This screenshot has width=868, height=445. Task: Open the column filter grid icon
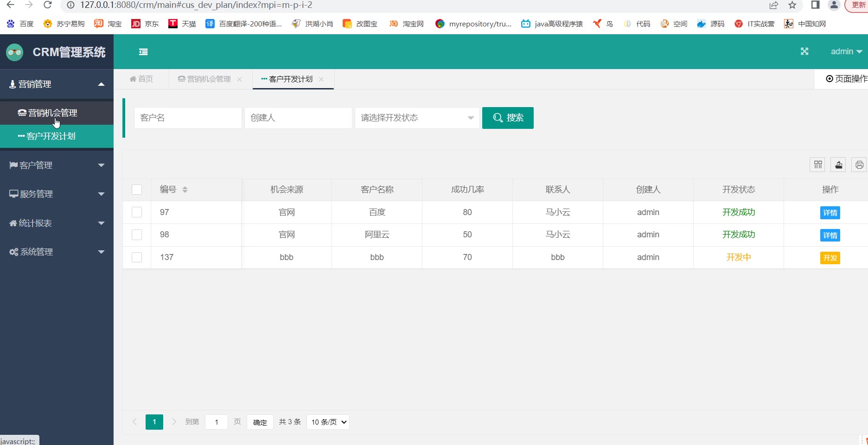(817, 165)
